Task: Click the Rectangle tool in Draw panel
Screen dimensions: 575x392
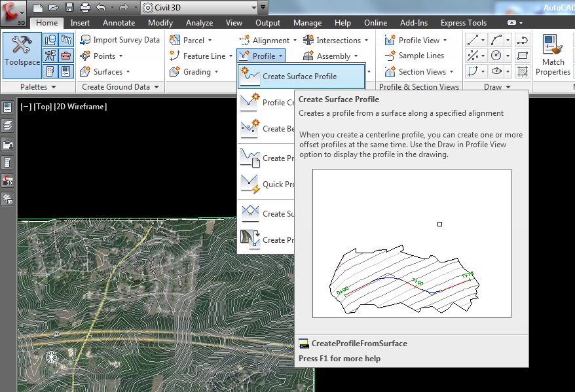Action: pos(522,56)
